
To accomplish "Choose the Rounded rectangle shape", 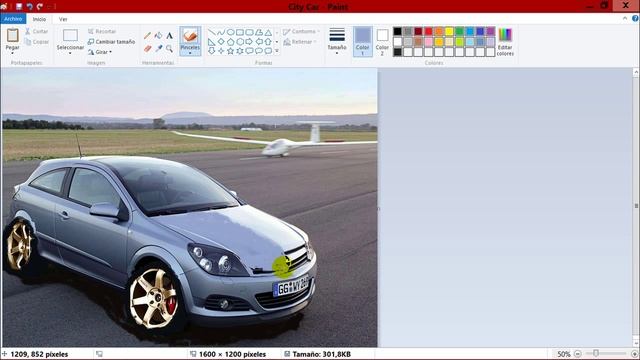I will 249,32.
